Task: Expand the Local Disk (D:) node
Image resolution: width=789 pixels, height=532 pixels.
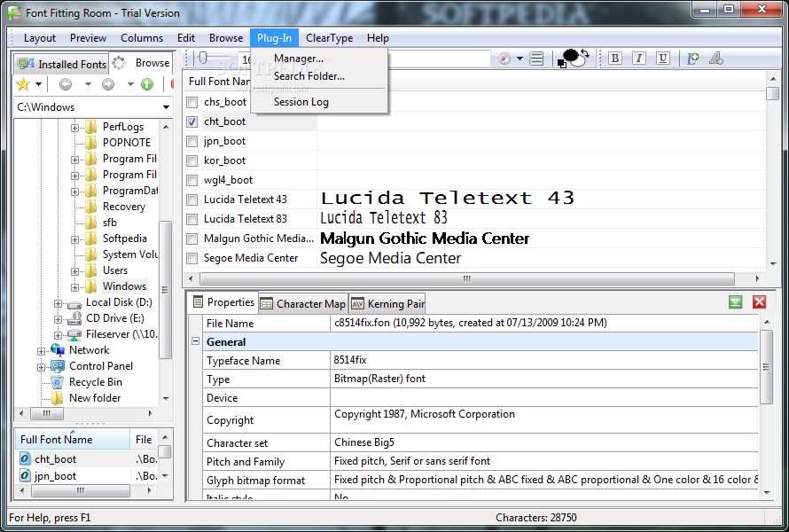Action: point(58,303)
